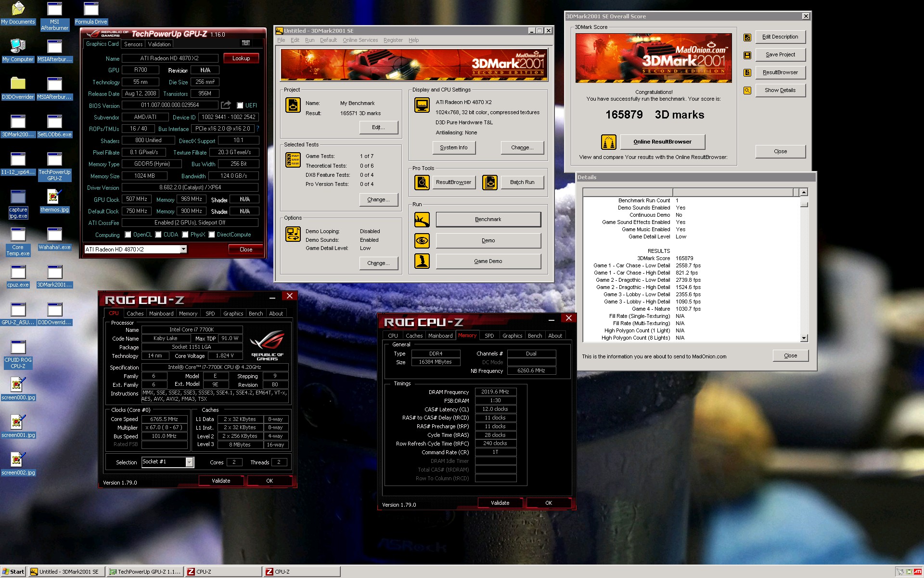Screen dimensions: 924x578
Task: Launch Core Temp.exe shortcut
Action: [18, 242]
